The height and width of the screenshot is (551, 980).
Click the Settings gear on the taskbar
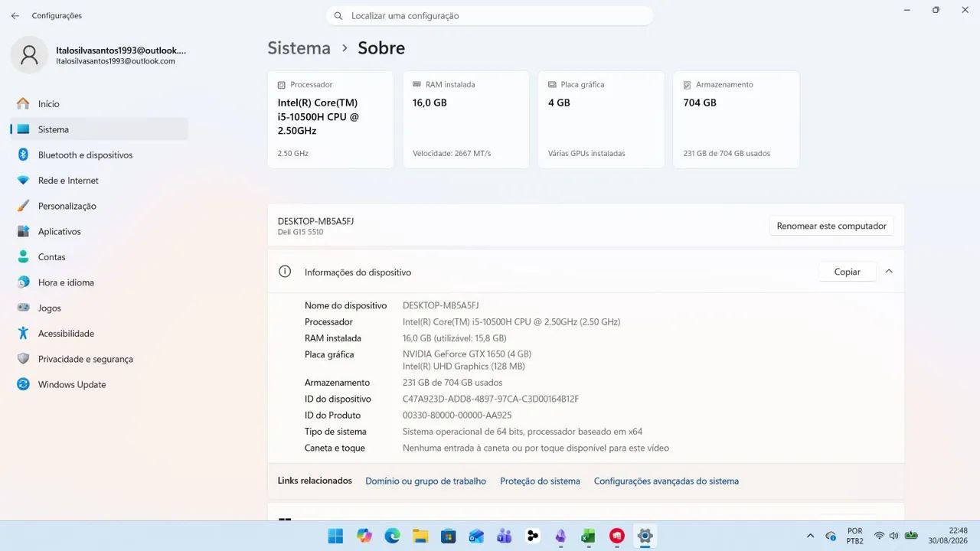coord(645,536)
